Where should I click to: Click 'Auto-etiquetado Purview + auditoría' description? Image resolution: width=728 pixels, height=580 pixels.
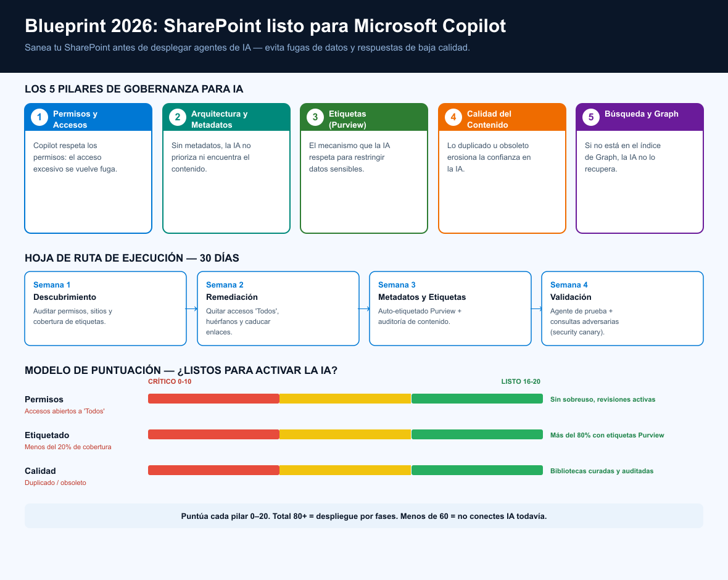coord(420,317)
